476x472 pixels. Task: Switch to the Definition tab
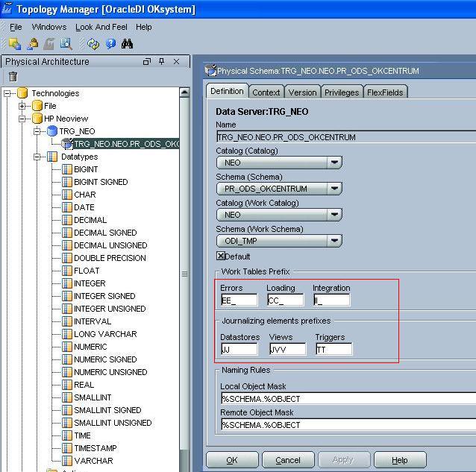coord(227,91)
